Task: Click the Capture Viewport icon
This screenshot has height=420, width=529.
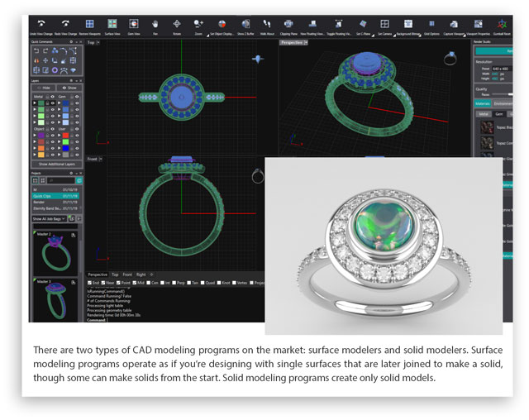Action: tap(454, 24)
